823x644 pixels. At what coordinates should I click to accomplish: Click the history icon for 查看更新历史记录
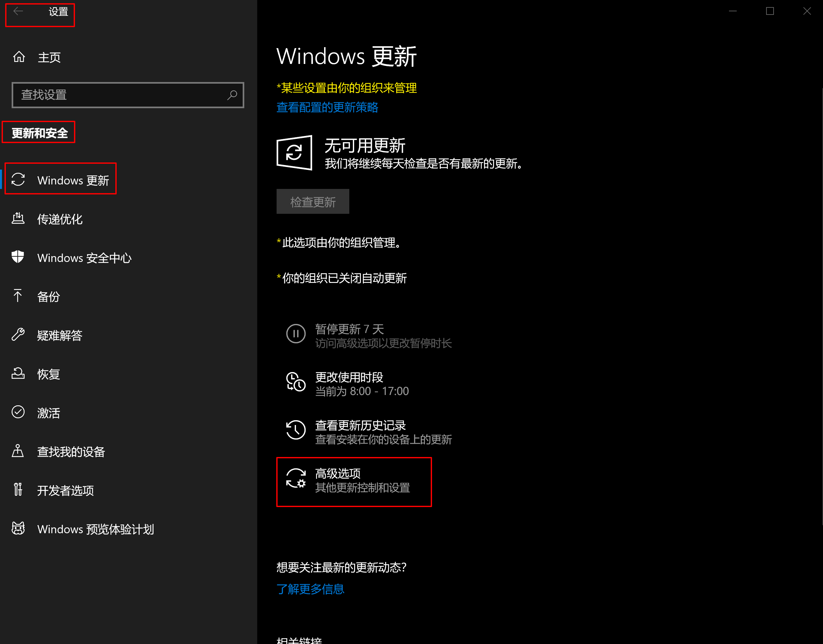(x=296, y=430)
